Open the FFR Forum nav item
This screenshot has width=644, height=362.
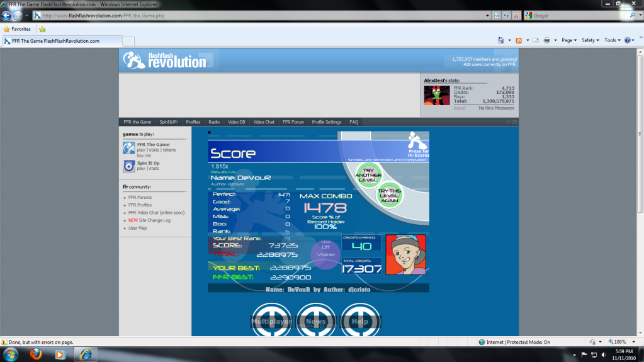[x=293, y=122]
